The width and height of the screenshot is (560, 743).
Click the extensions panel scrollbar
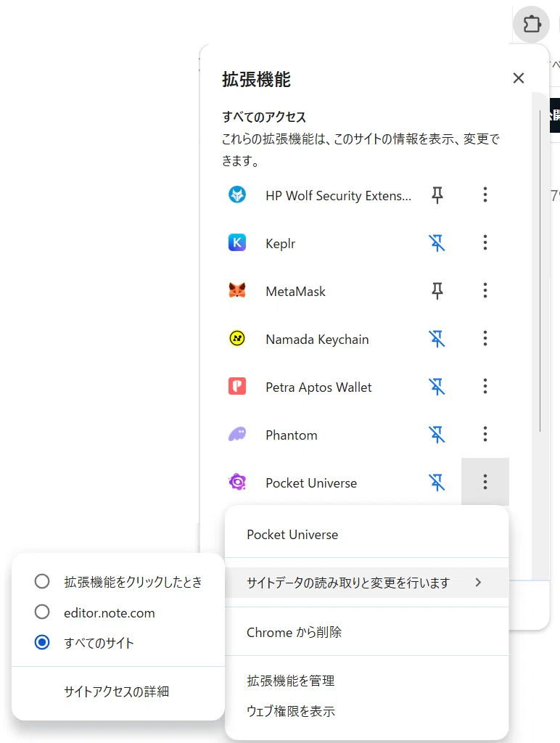tap(540, 271)
